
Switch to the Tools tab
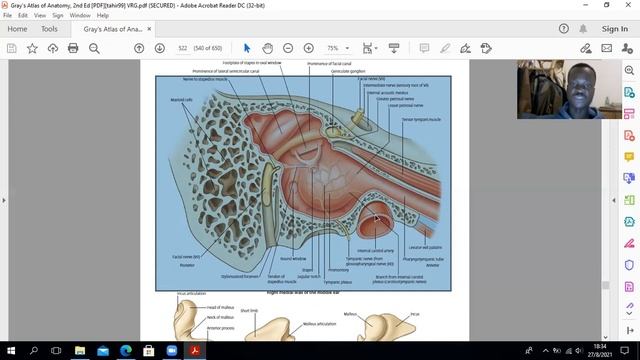coord(49,29)
